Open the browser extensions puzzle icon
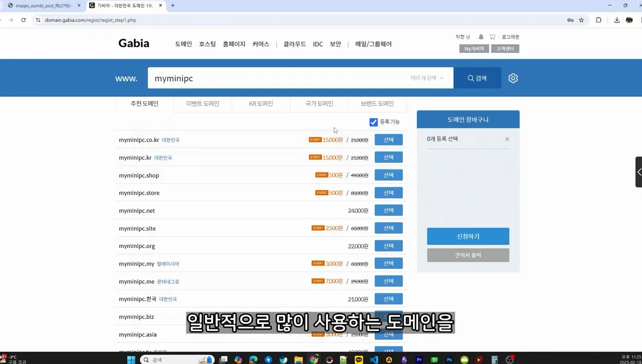642x364 pixels. click(x=598, y=20)
